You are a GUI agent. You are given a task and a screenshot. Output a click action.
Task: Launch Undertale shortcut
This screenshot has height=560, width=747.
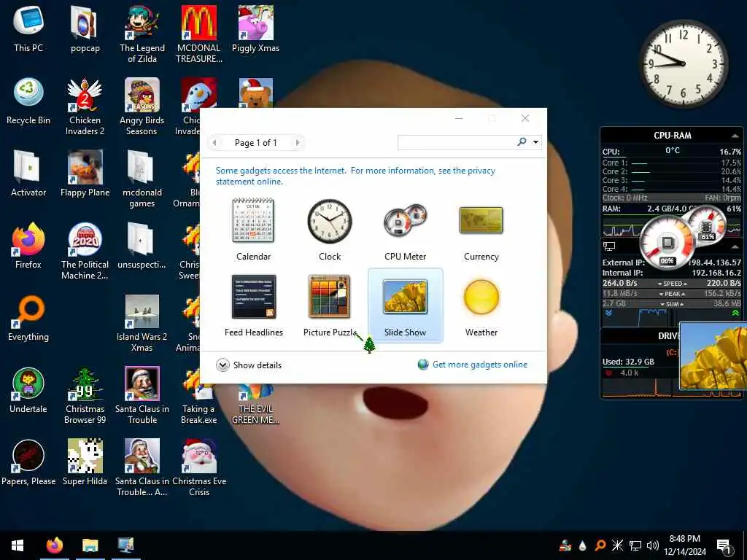click(28, 390)
